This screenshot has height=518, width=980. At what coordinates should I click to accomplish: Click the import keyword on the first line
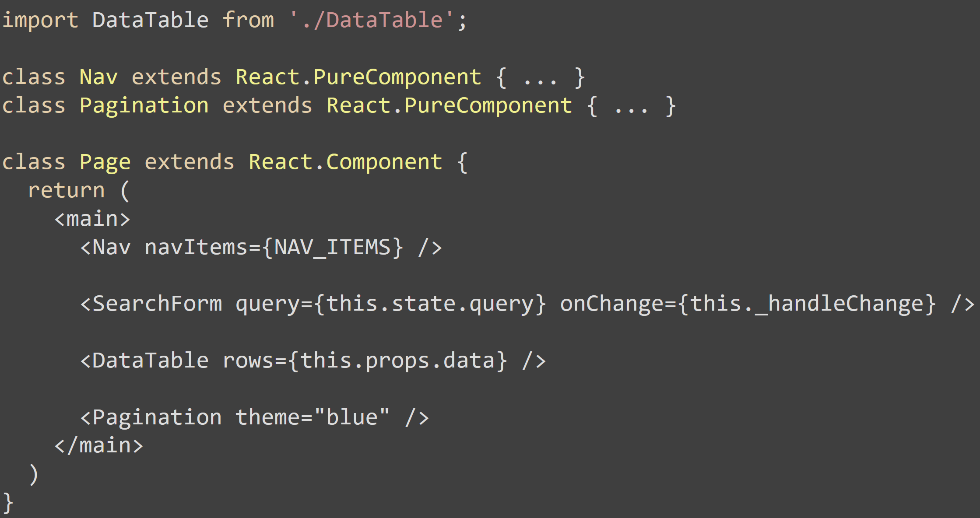pos(40,20)
